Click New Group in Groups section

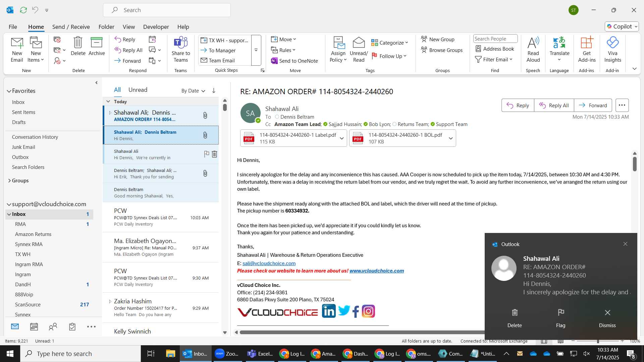(x=438, y=39)
